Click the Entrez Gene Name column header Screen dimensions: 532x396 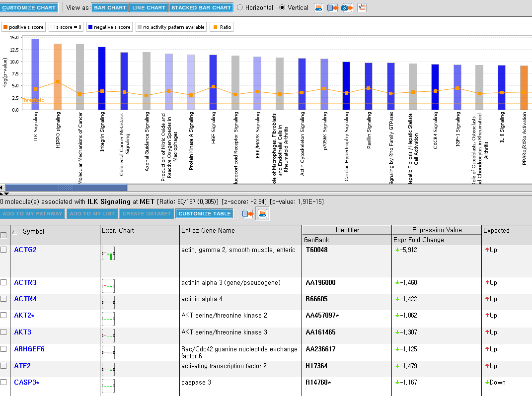[208, 231]
